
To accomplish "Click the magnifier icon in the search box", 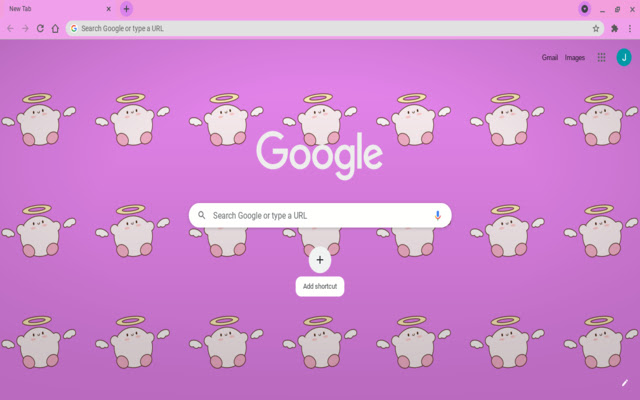I will pyautogui.click(x=202, y=215).
